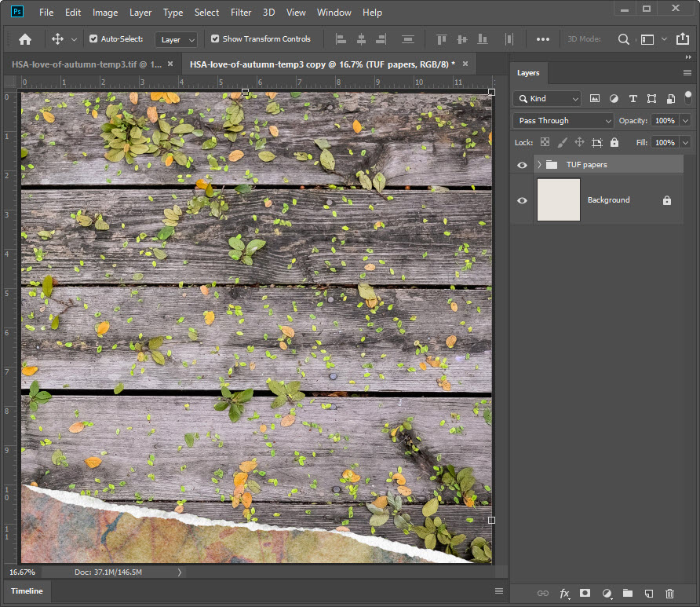Click the layer style fx icon

tap(563, 594)
